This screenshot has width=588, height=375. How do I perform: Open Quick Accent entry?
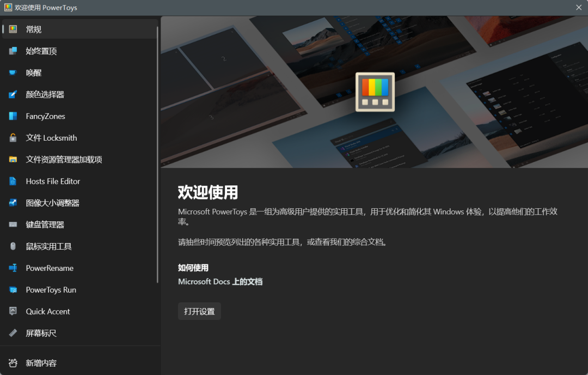tap(80, 312)
